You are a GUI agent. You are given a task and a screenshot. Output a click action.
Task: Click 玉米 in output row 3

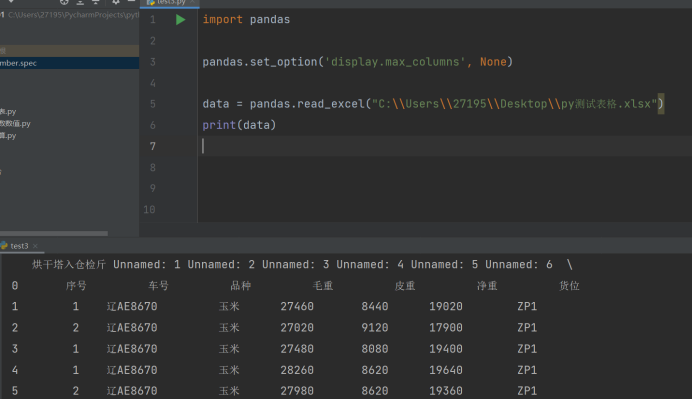pos(229,349)
